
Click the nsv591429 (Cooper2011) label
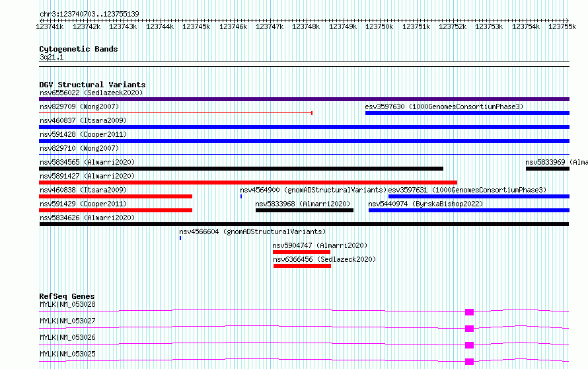83,204
